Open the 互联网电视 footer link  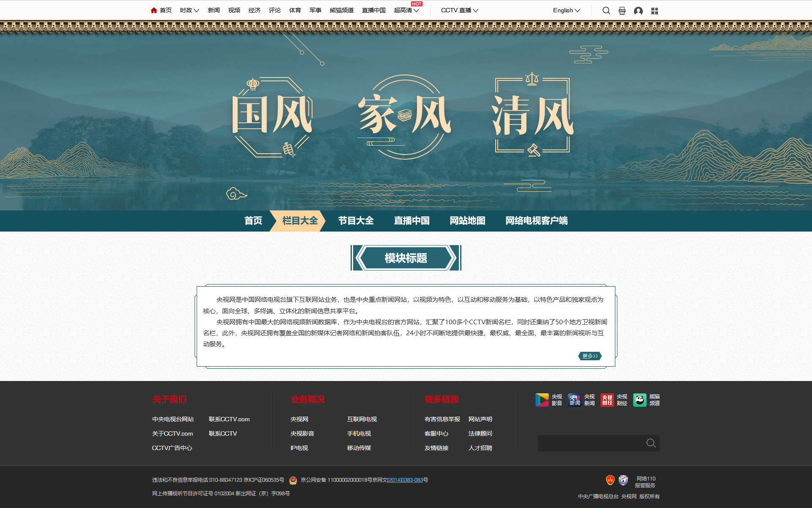point(362,419)
